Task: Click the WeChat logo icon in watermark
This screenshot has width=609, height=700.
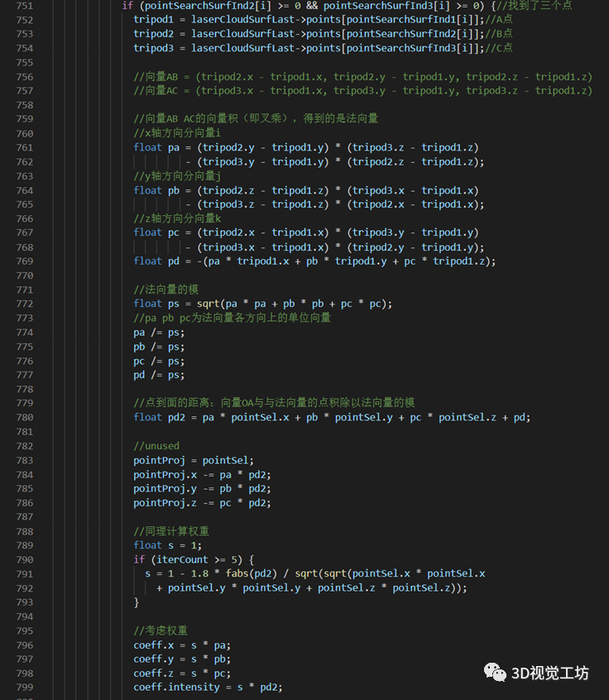Action: [x=496, y=671]
